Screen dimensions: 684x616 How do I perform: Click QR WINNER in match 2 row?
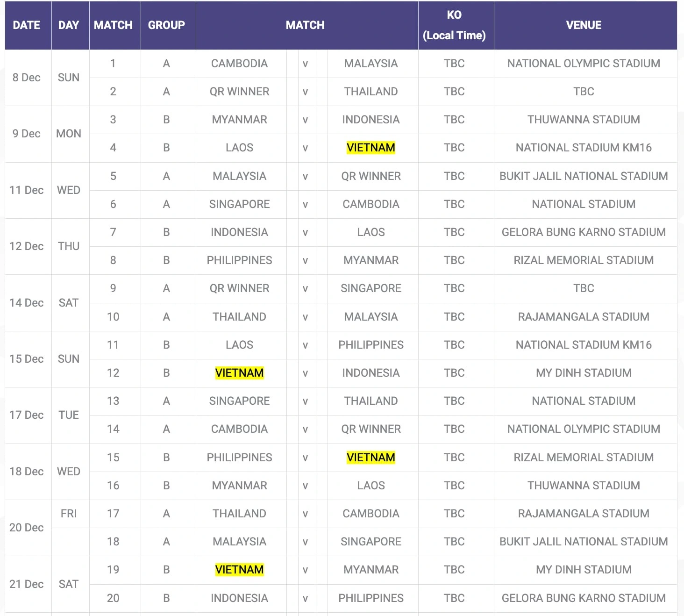pos(240,92)
